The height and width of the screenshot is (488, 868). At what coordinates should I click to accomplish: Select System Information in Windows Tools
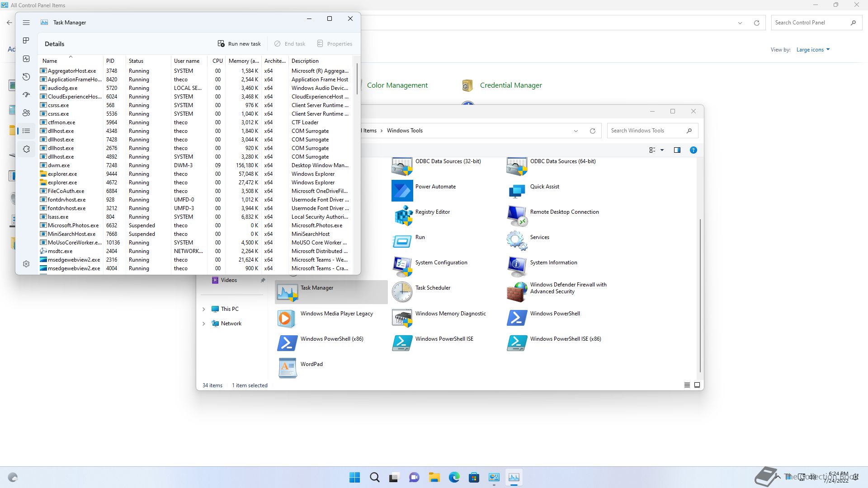click(x=542, y=266)
